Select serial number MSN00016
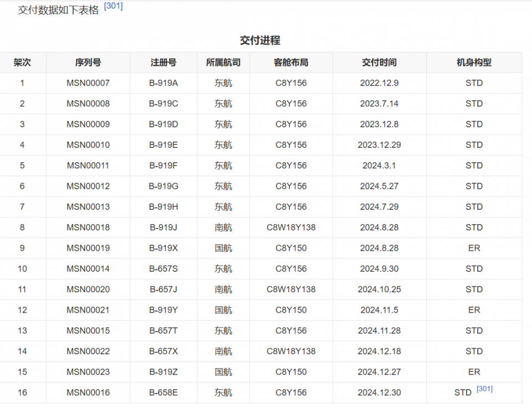 point(88,393)
